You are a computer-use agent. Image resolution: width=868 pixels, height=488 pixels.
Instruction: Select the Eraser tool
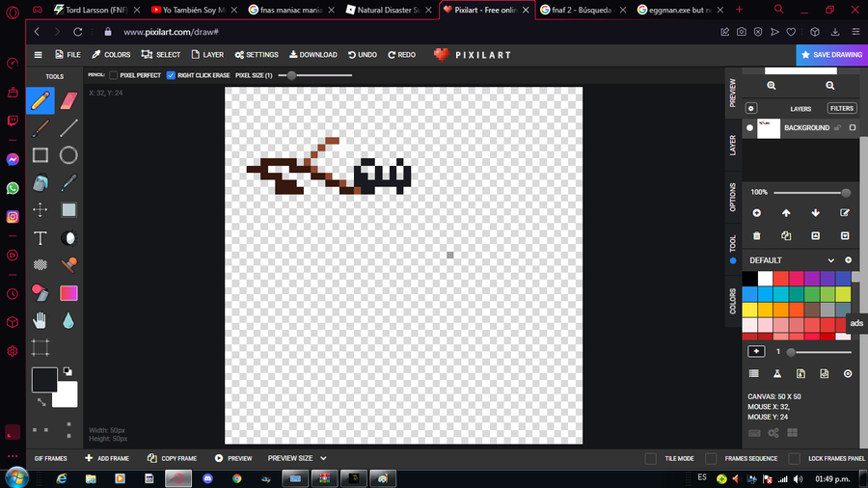click(68, 100)
